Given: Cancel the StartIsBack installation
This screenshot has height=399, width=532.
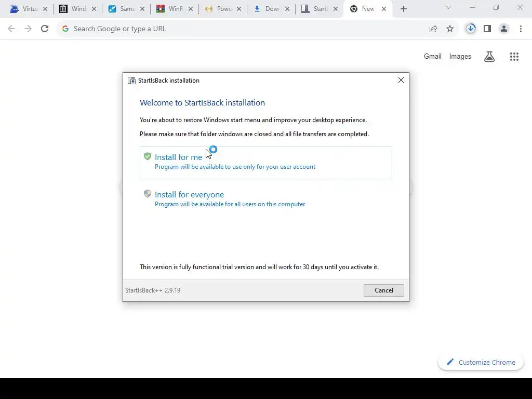Looking at the screenshot, I should (384, 290).
